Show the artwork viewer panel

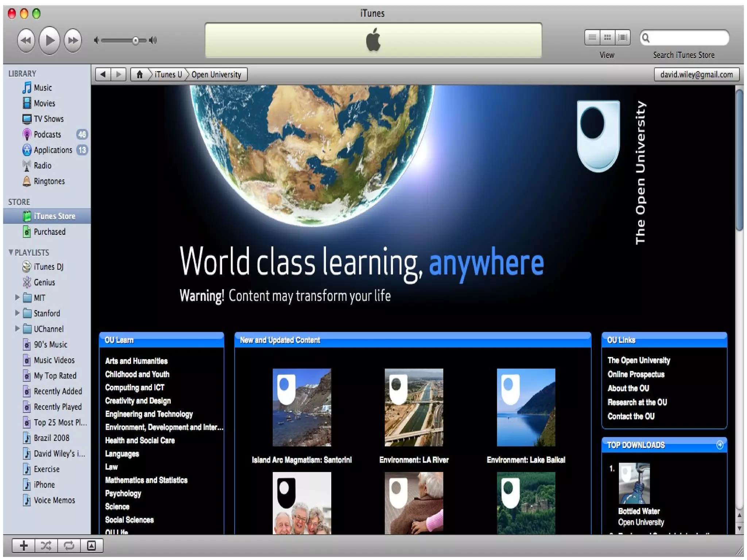[92, 545]
